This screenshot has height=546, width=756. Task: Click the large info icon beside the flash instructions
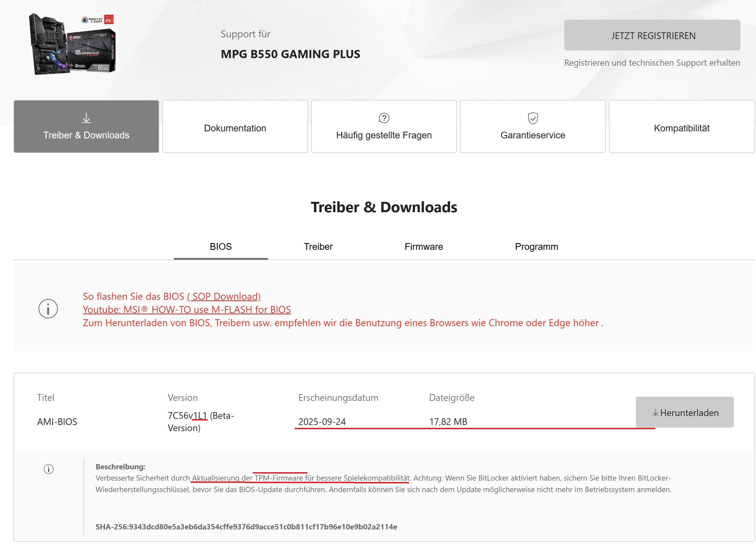click(x=48, y=309)
